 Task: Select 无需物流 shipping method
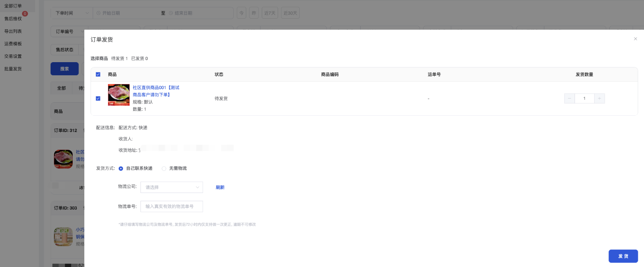click(164, 168)
